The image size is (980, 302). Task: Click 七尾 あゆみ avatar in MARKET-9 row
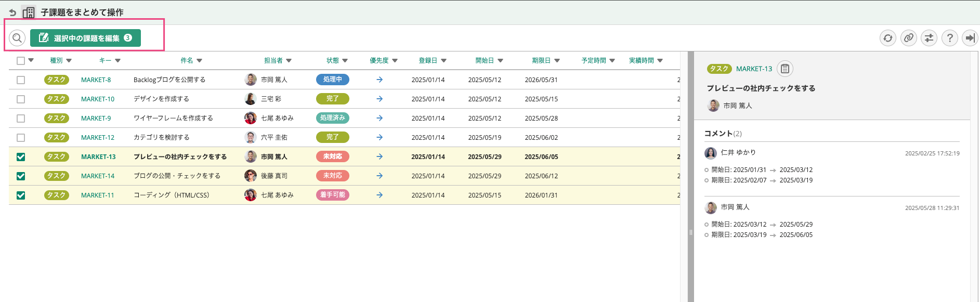click(251, 118)
